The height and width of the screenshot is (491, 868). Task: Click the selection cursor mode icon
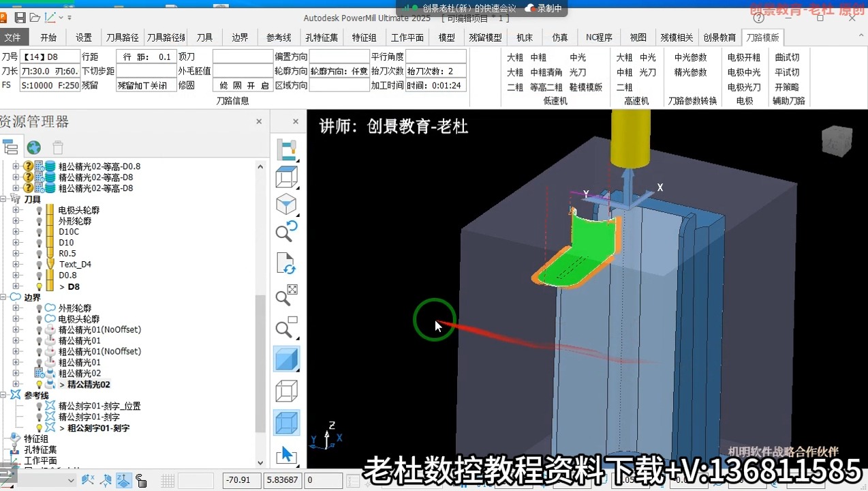(x=287, y=455)
